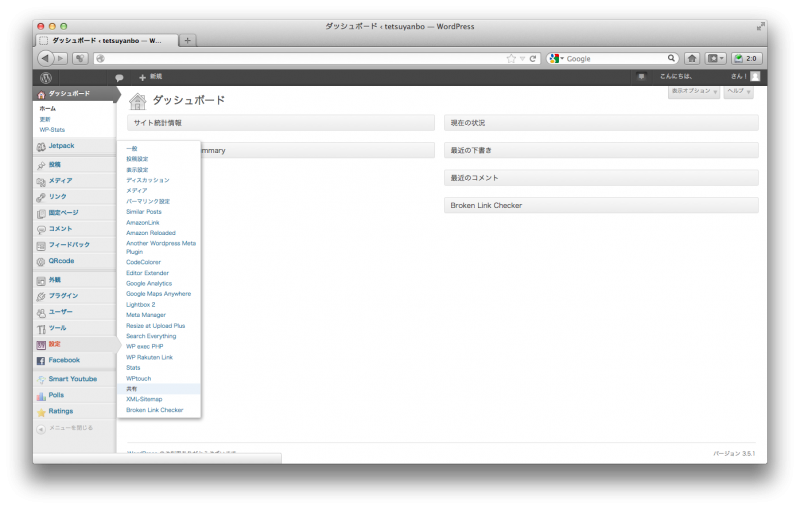
Task: Click the plus new content icon in admin bar
Action: point(142,78)
